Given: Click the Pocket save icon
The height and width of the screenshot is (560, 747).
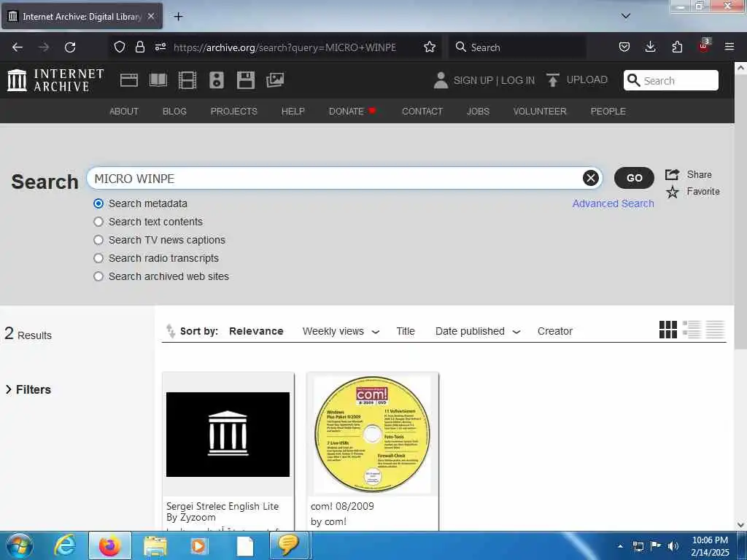Looking at the screenshot, I should coord(624,47).
